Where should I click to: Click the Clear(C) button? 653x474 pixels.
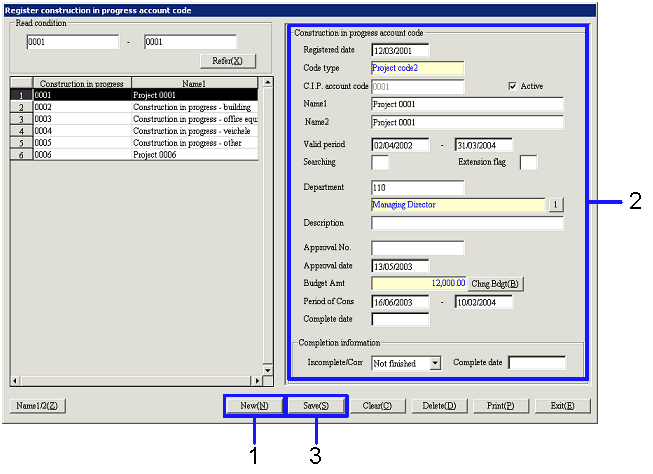point(377,406)
